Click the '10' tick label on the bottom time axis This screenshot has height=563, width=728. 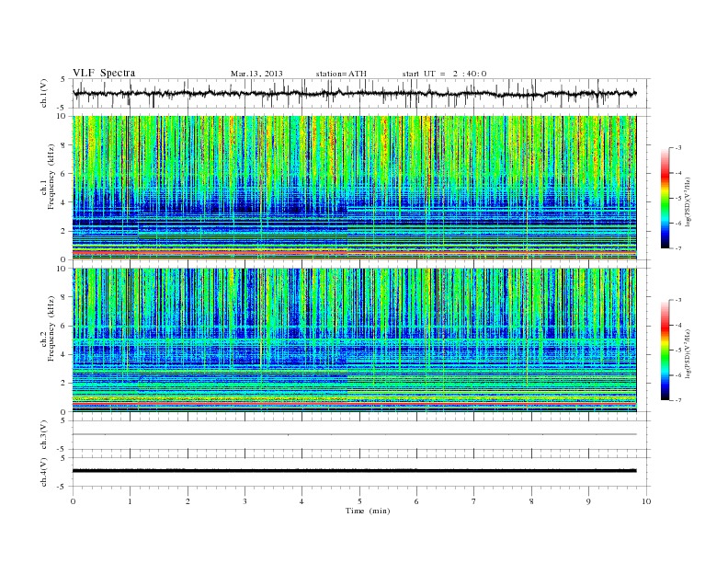pyautogui.click(x=646, y=501)
